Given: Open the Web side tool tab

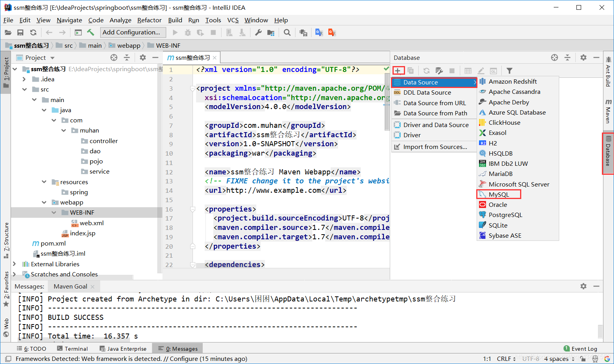Looking at the screenshot, I should (6, 328).
